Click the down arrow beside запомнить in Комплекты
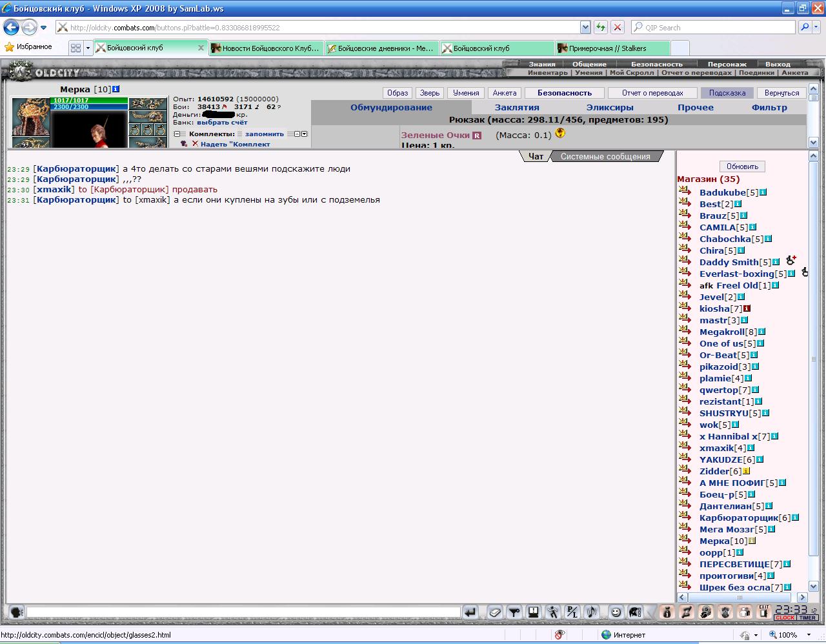826x644 pixels. (x=305, y=134)
